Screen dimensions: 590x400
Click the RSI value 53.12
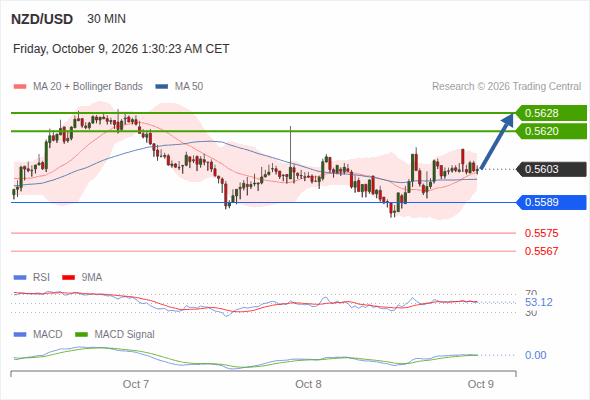point(539,302)
